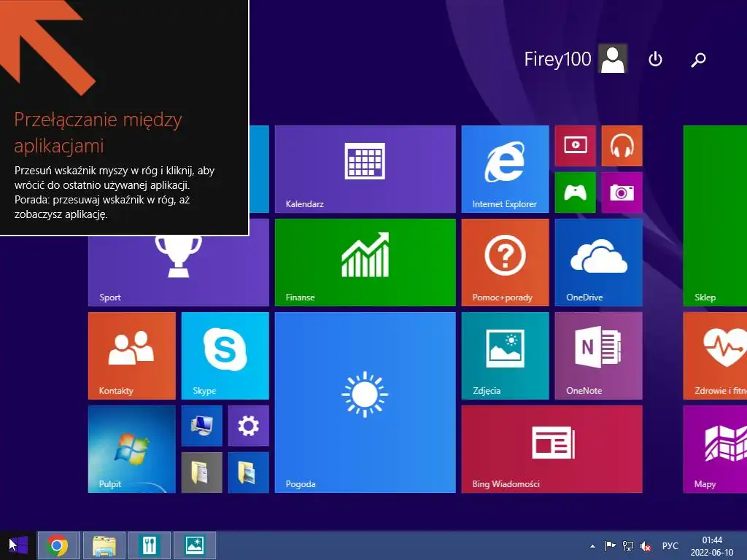747x560 pixels.
Task: Open the gray documents folder tile
Action: coord(201,472)
